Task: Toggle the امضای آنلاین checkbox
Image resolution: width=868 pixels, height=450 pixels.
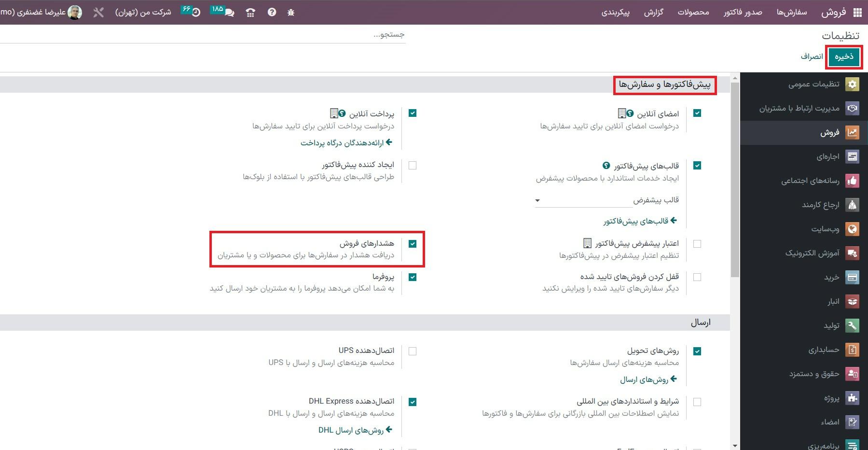Action: point(697,113)
